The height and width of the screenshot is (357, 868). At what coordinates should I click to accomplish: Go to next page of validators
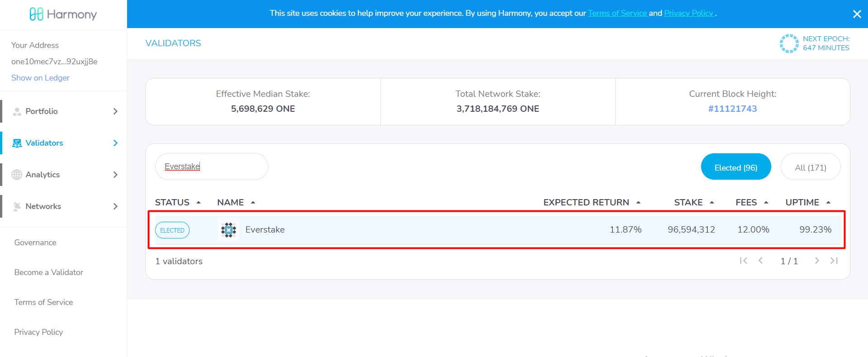tap(817, 261)
